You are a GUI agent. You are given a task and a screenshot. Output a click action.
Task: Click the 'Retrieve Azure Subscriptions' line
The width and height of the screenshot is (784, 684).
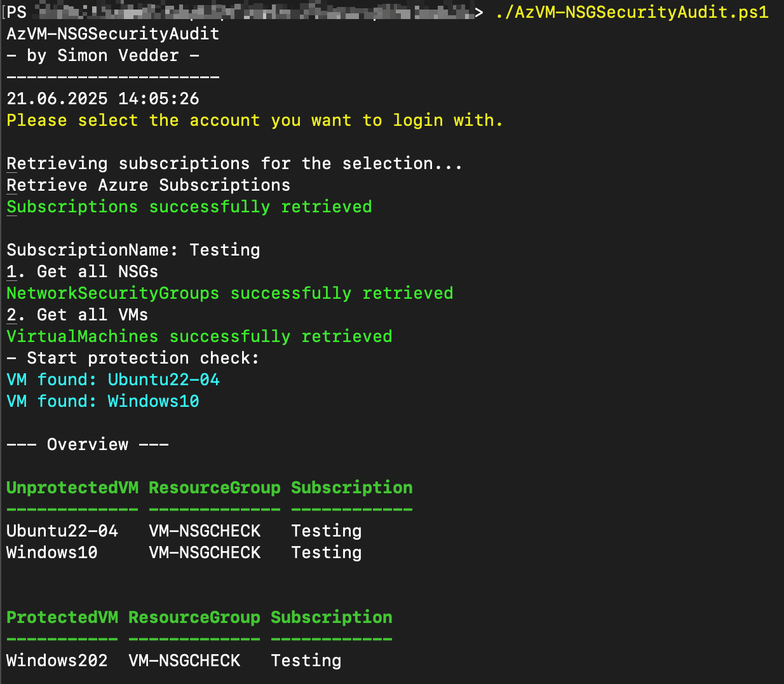pos(149,185)
